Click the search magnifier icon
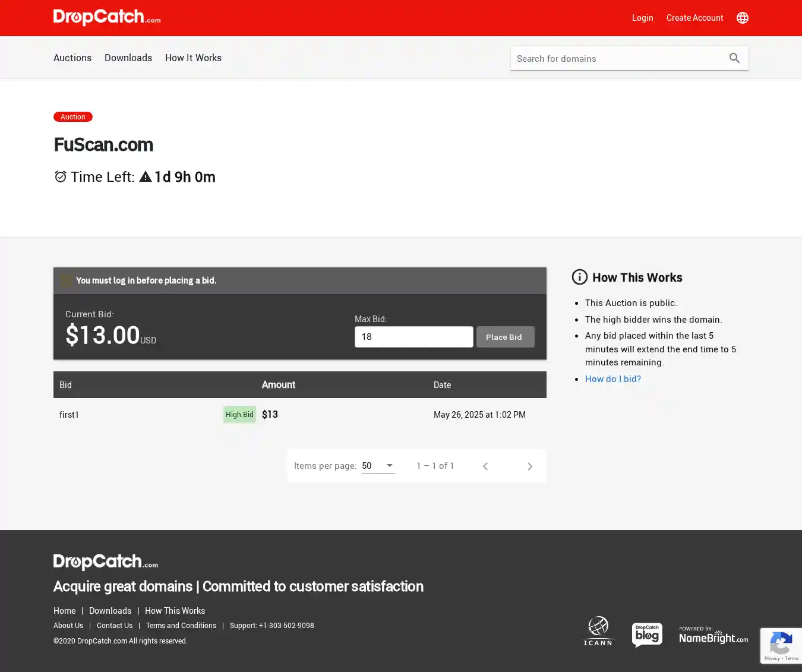This screenshot has width=802, height=672. [734, 58]
